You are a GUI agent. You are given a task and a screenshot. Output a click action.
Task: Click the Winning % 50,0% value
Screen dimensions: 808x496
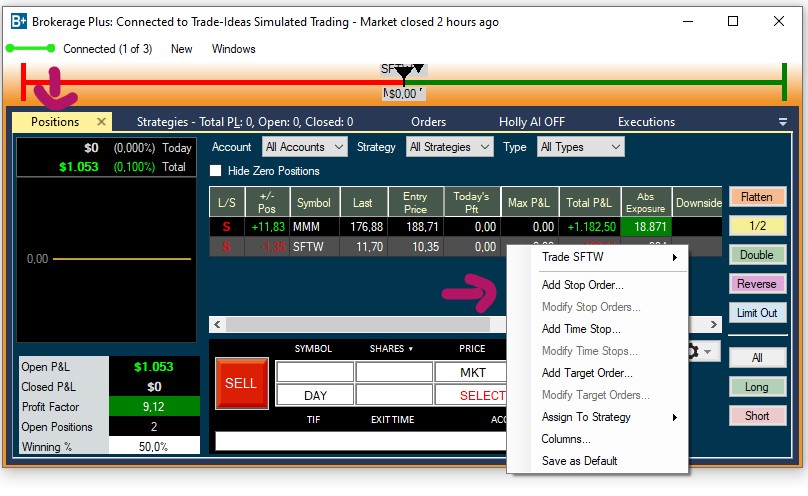click(154, 446)
